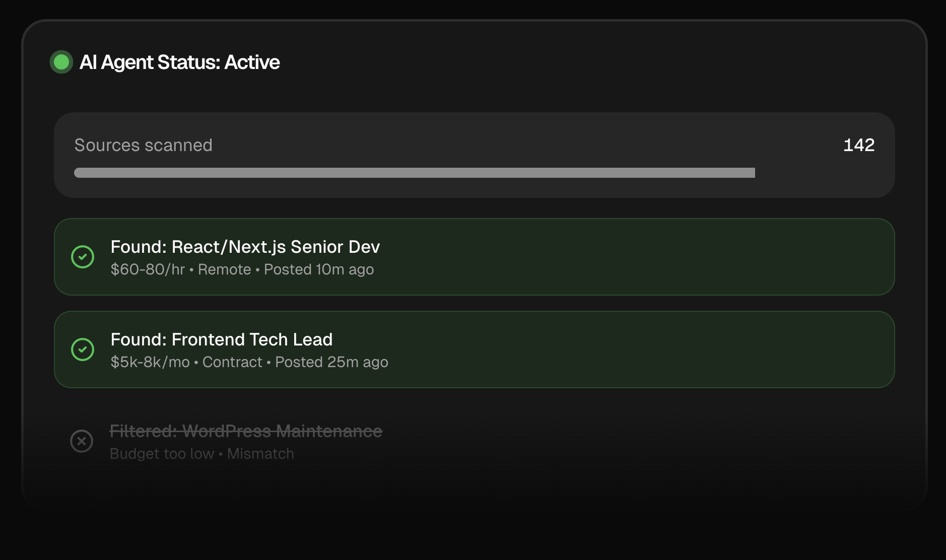
Task: Click the 142 sources count
Action: click(858, 145)
